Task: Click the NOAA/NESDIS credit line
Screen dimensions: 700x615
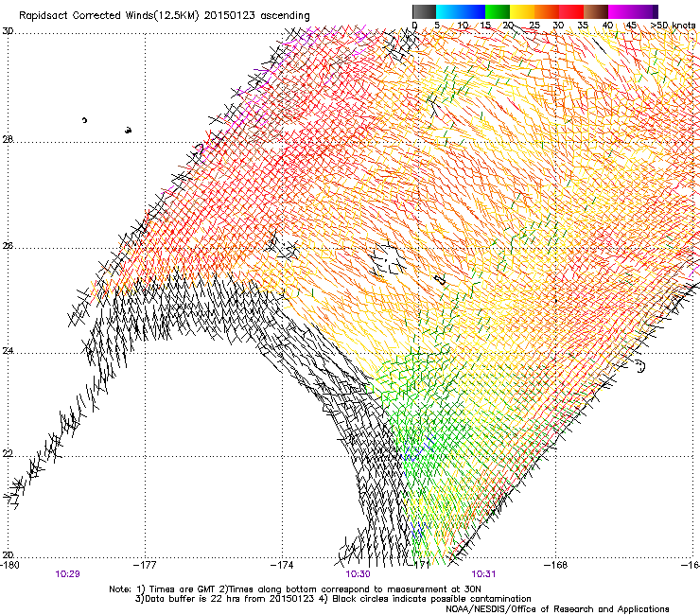Action: click(x=557, y=609)
